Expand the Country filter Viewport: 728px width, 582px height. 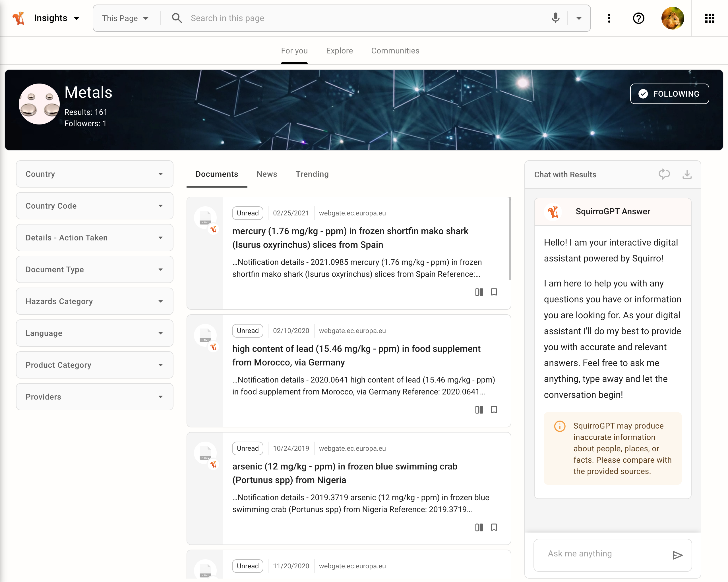pos(94,174)
